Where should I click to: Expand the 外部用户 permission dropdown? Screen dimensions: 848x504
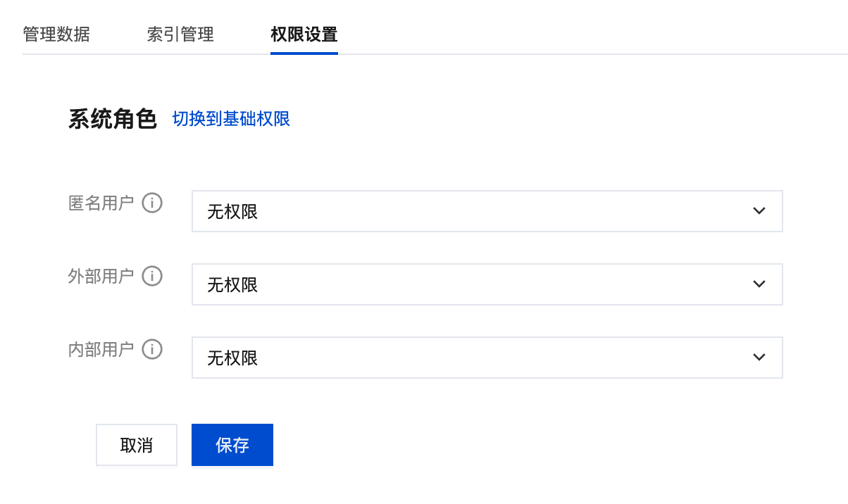pos(487,284)
